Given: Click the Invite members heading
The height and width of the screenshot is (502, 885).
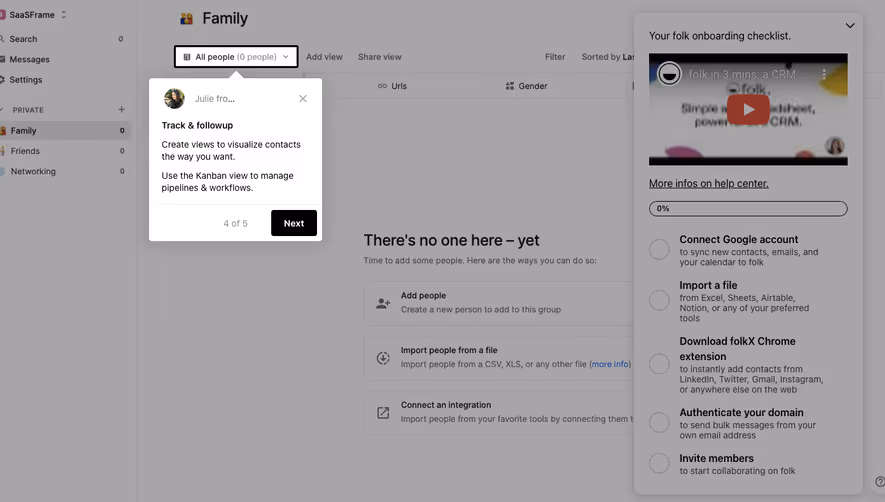Looking at the screenshot, I should pos(716,458).
